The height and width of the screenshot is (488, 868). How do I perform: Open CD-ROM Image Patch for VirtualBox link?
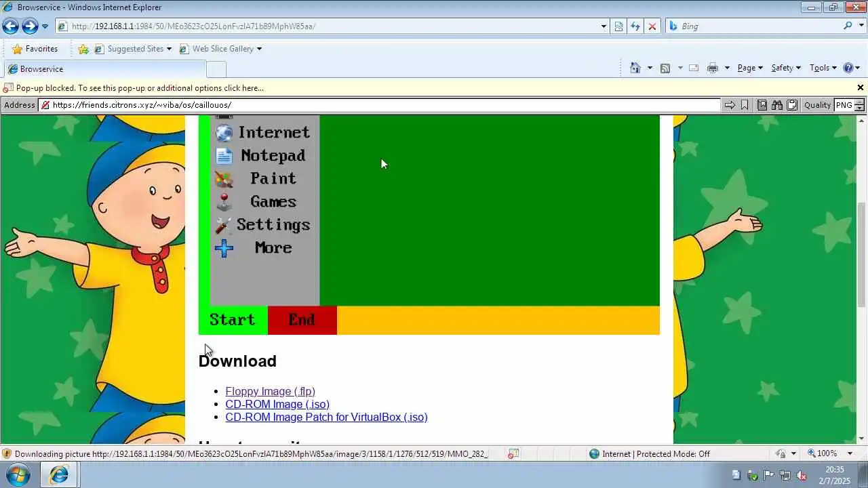(326, 417)
